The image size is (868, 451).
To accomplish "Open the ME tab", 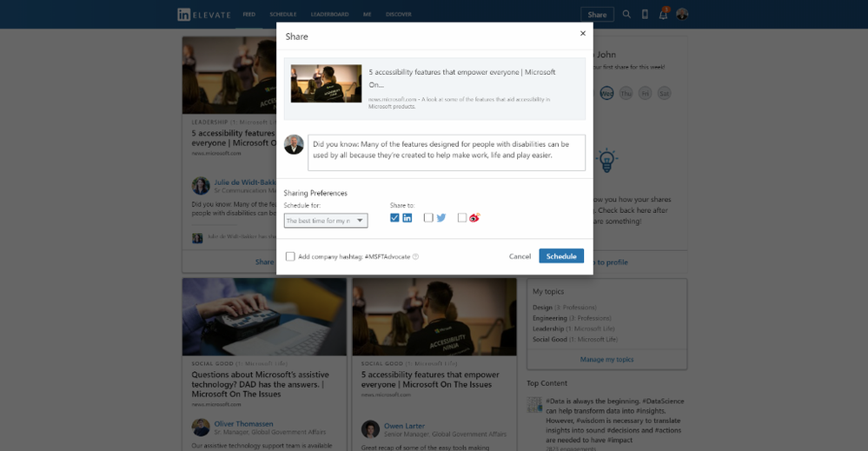I will point(367,15).
